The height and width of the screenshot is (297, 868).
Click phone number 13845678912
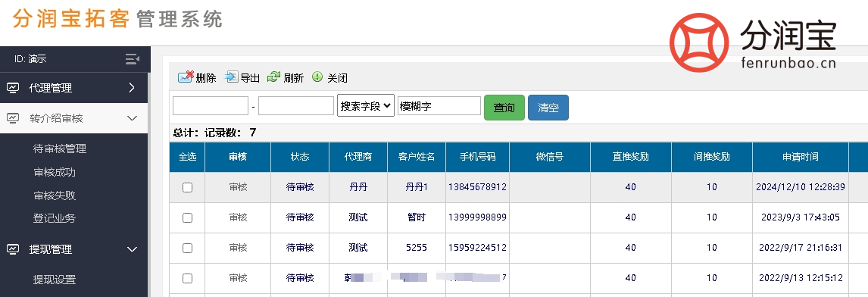click(x=478, y=187)
